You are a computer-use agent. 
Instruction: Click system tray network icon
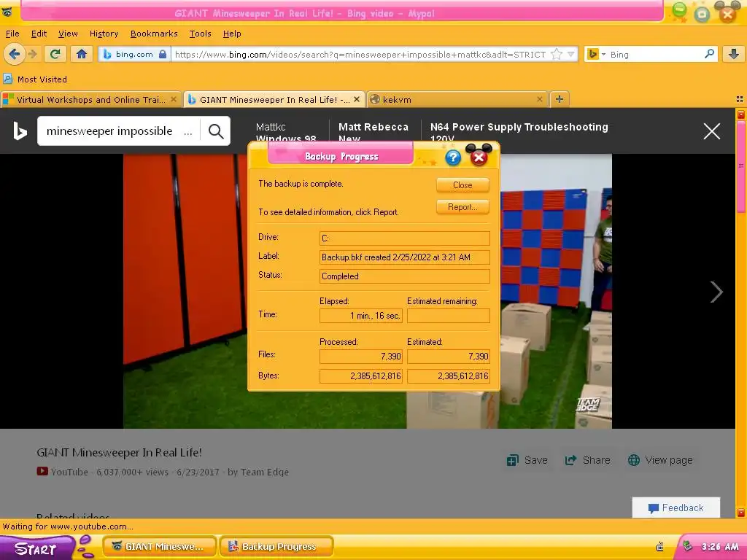[659, 547]
